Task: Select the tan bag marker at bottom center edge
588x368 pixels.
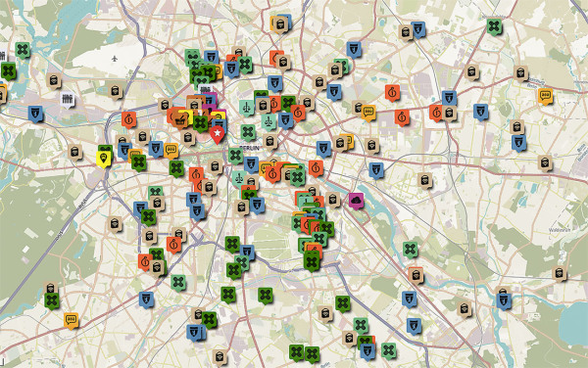Action: click(x=220, y=357)
